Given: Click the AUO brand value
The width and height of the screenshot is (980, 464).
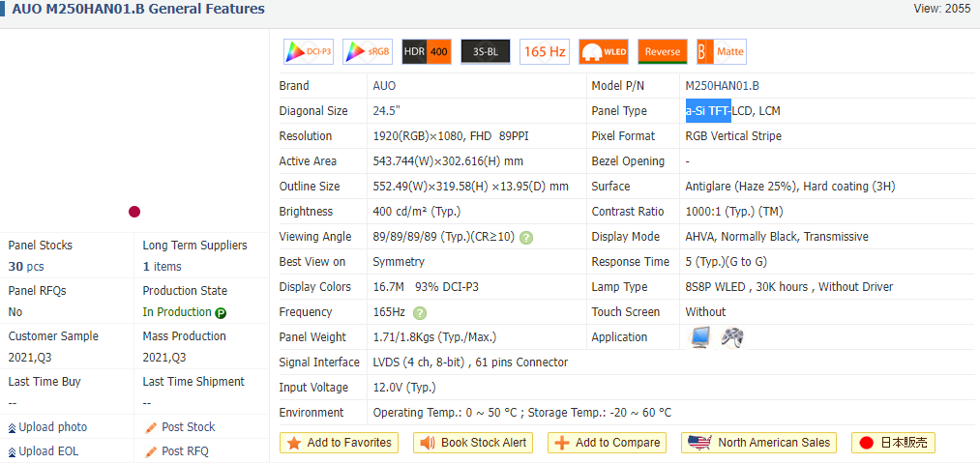Looking at the screenshot, I should [x=384, y=86].
